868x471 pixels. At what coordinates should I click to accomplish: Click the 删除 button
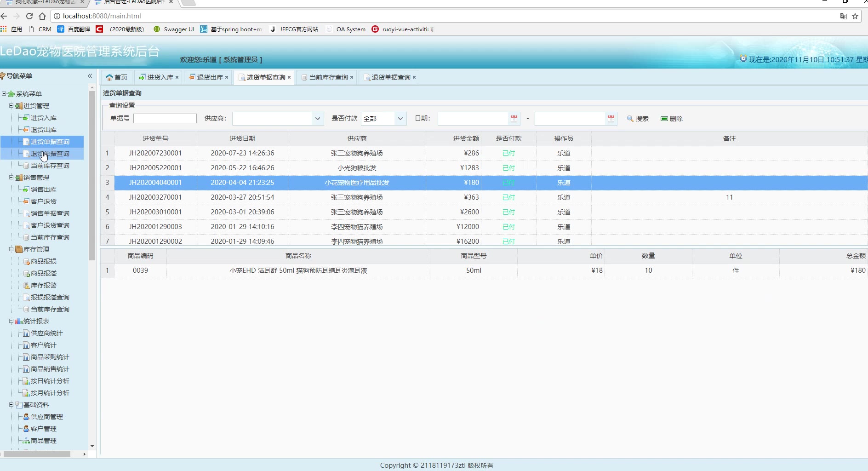pyautogui.click(x=672, y=119)
